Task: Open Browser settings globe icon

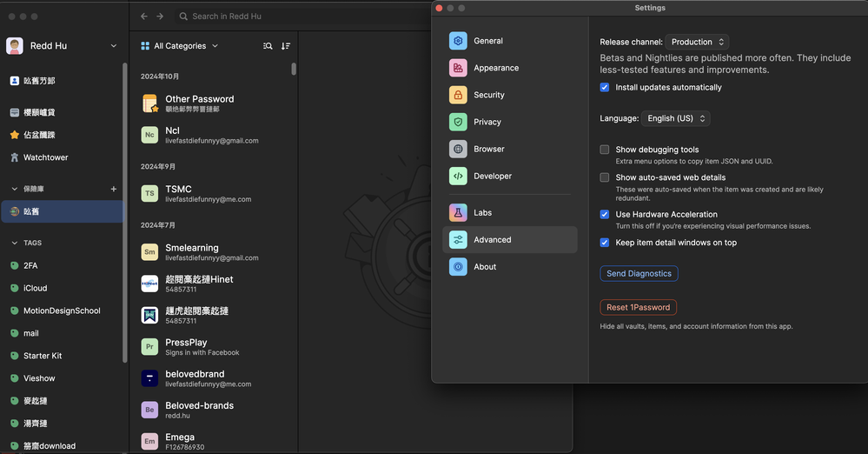Action: (x=458, y=149)
